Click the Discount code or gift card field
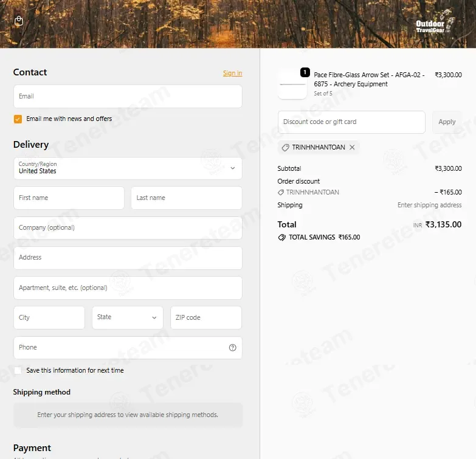476x459 pixels. click(x=351, y=122)
